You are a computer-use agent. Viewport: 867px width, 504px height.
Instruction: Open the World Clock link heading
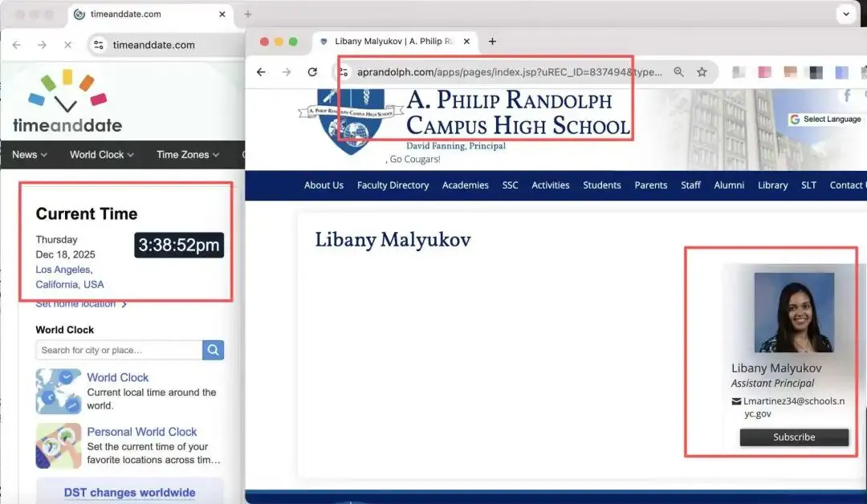[x=118, y=377]
